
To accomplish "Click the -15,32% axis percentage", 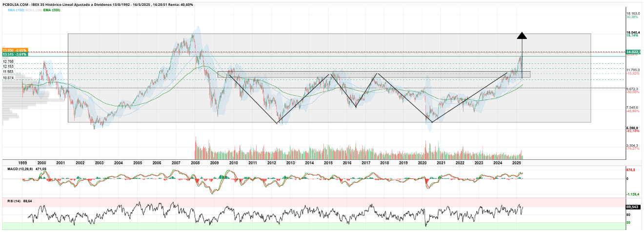I will click(x=633, y=74).
